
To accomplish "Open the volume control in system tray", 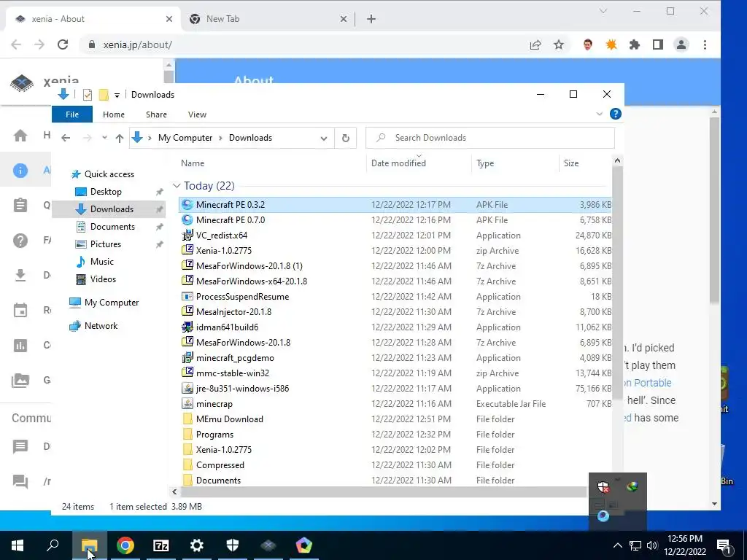I will pos(652,545).
